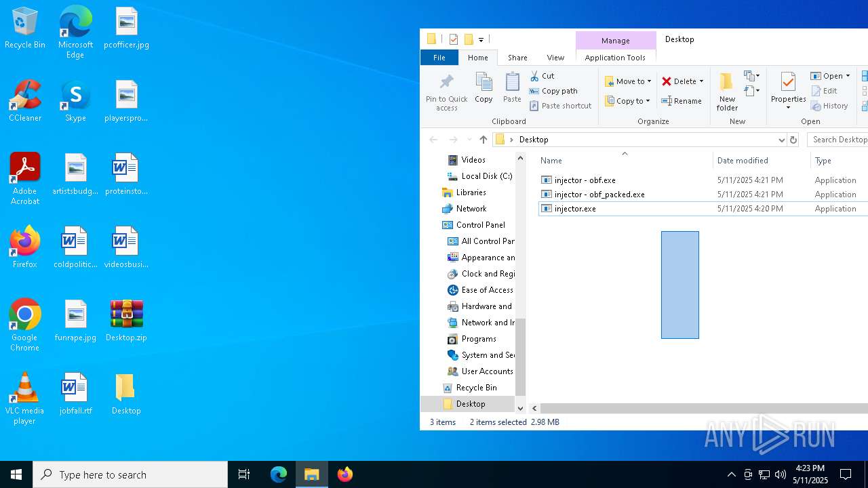
Task: Open the Copy to dropdown
Action: [627, 101]
